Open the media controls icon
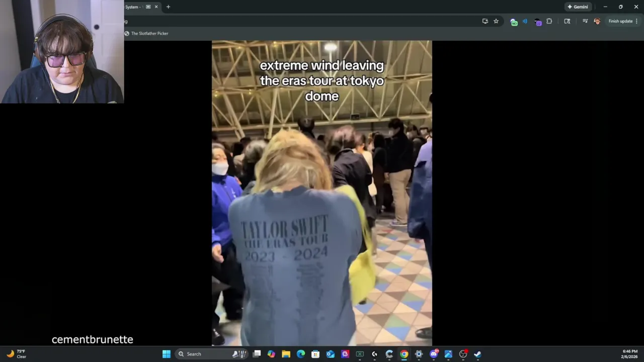This screenshot has width=644, height=362. [585, 21]
